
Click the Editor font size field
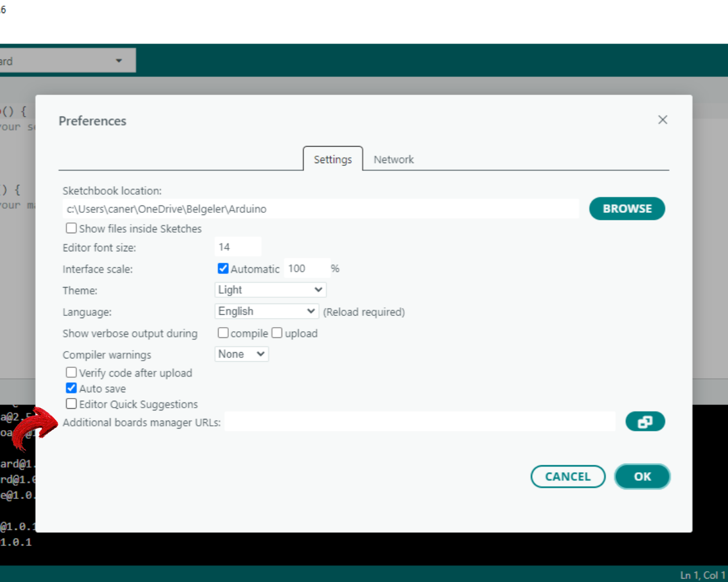tap(238, 247)
